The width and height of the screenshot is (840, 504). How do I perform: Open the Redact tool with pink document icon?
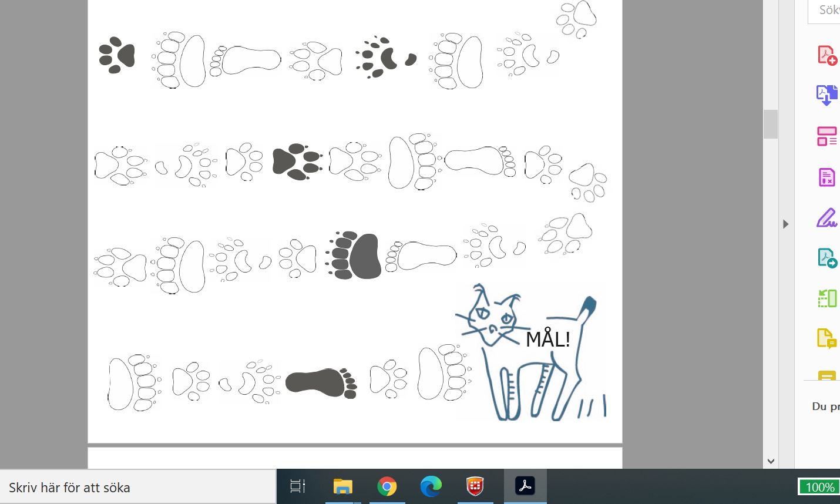[826, 177]
